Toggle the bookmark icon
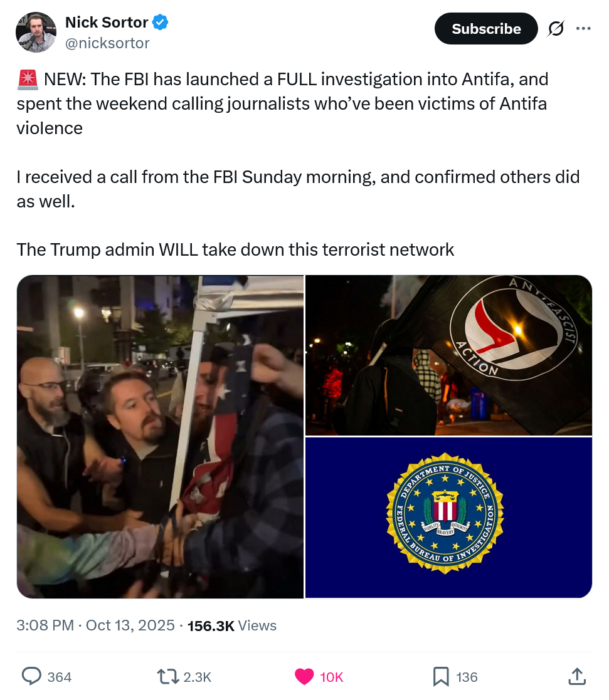This screenshot has width=609, height=700. tap(441, 676)
